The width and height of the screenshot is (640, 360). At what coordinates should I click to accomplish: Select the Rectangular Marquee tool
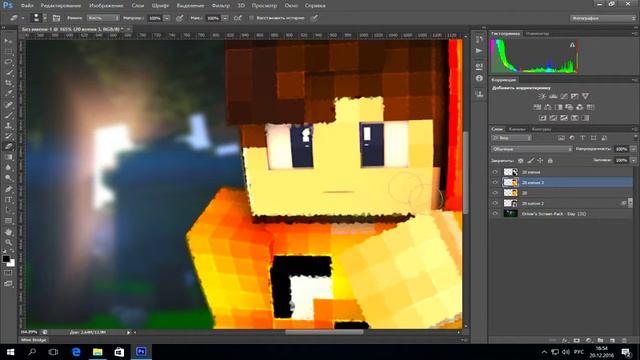click(x=8, y=51)
